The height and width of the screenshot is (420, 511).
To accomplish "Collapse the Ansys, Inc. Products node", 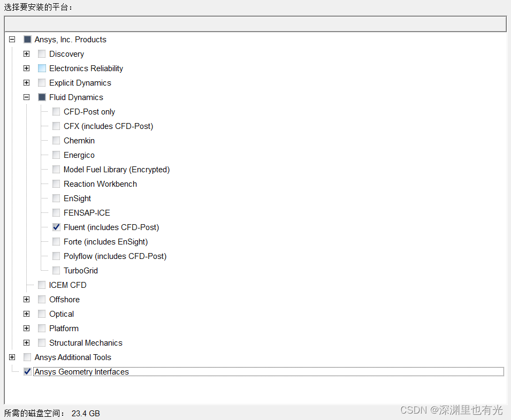I will click(12, 40).
